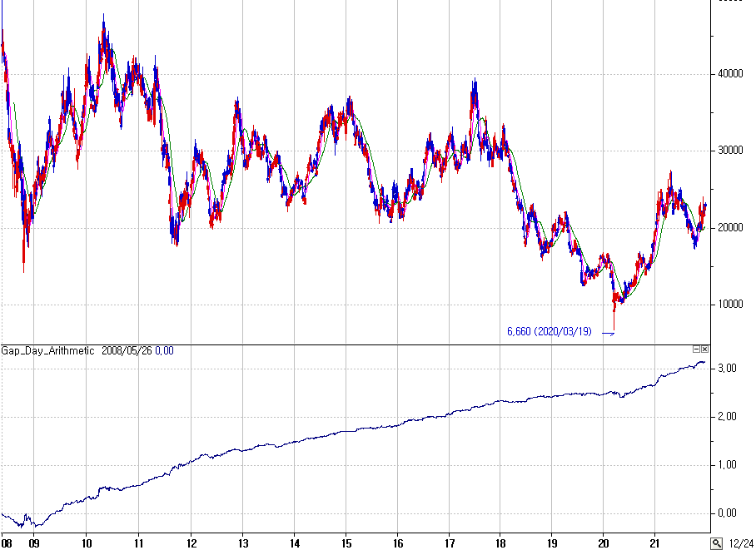Click the year 10 on time axis
The image size is (756, 550).
click(x=86, y=543)
